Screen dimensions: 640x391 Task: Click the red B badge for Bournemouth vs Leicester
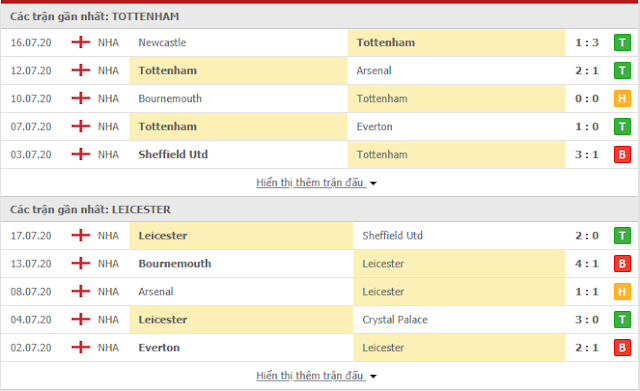click(622, 264)
